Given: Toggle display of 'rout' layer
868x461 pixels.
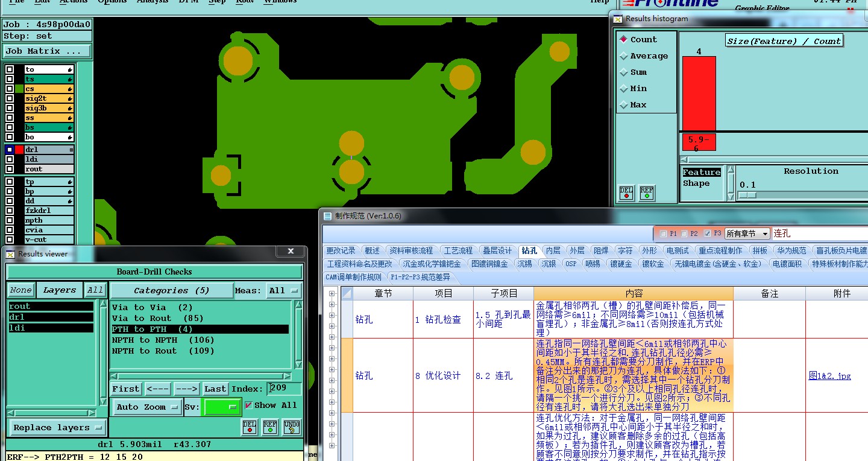Looking at the screenshot, I should pos(10,169).
